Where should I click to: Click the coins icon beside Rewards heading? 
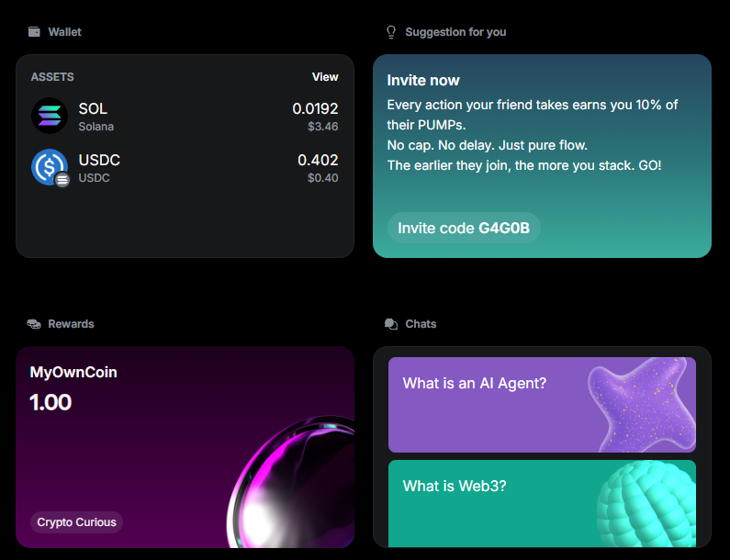(34, 324)
